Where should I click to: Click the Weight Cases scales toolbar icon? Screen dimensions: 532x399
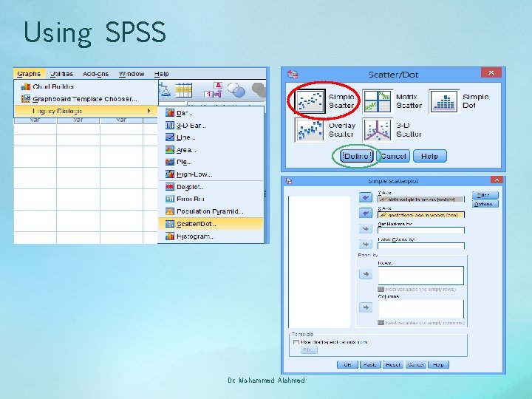(165, 90)
